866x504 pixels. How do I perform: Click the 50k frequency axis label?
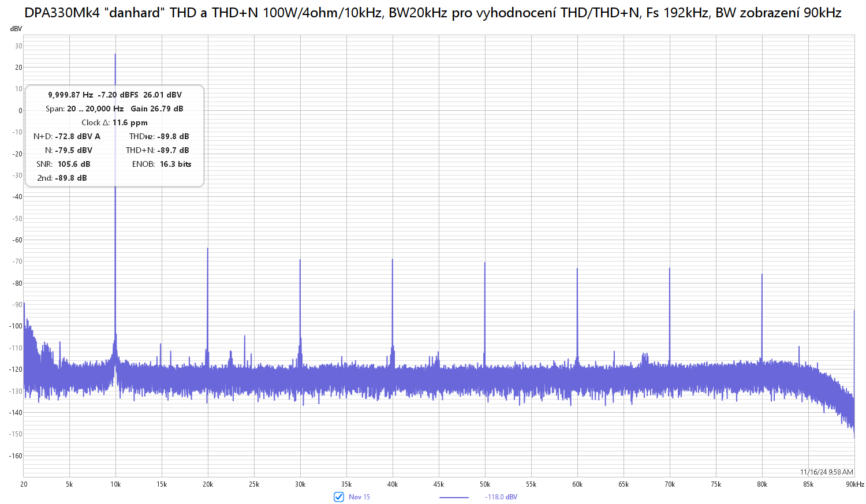485,484
